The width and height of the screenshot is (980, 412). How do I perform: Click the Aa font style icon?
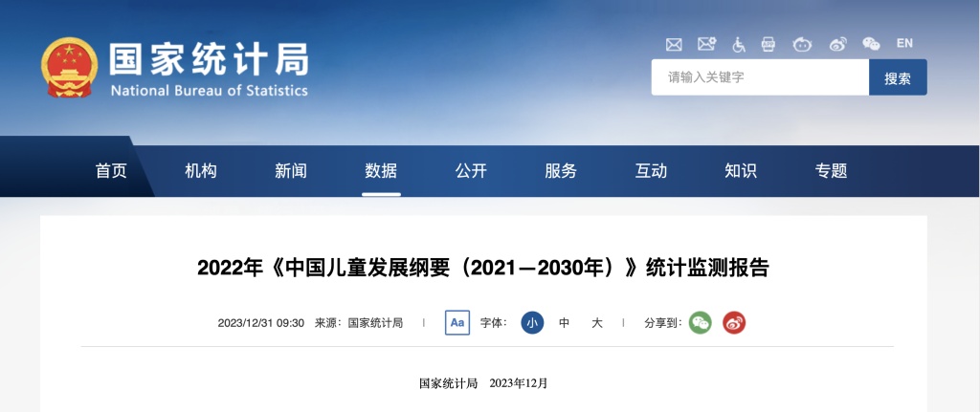[457, 323]
